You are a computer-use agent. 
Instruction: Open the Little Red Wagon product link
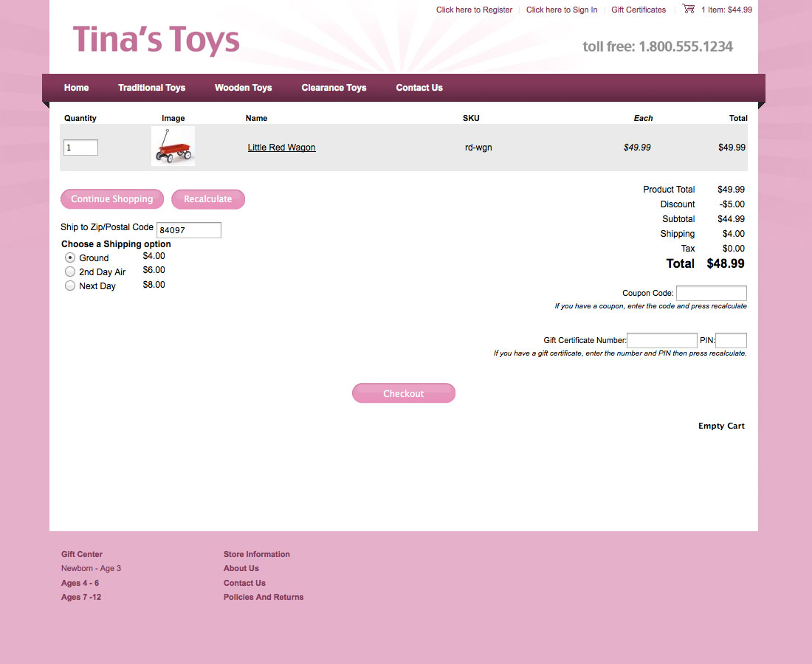(x=281, y=148)
